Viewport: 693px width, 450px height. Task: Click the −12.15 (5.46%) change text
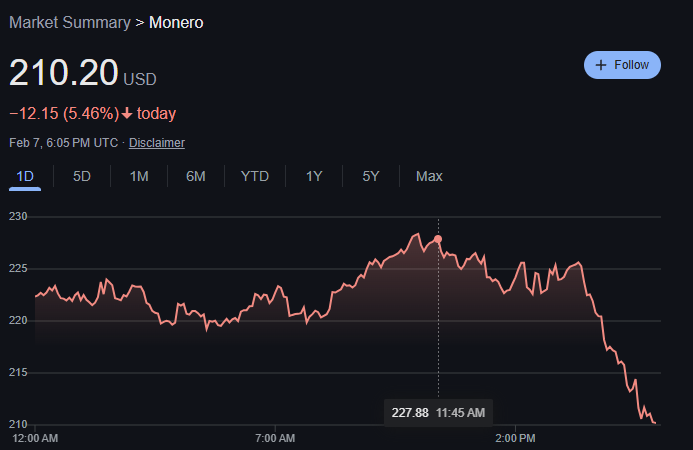[x=65, y=114]
